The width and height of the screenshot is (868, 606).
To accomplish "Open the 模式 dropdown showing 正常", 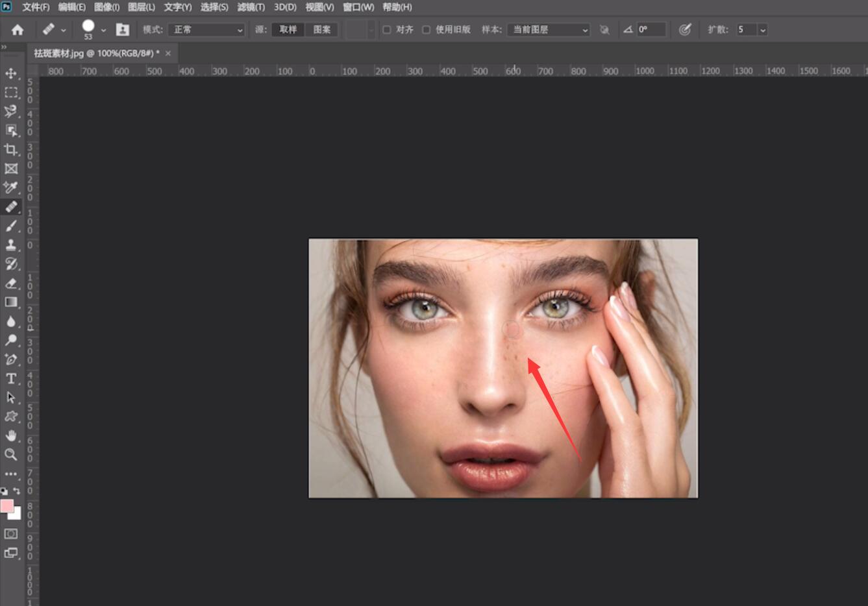I will pyautogui.click(x=206, y=30).
